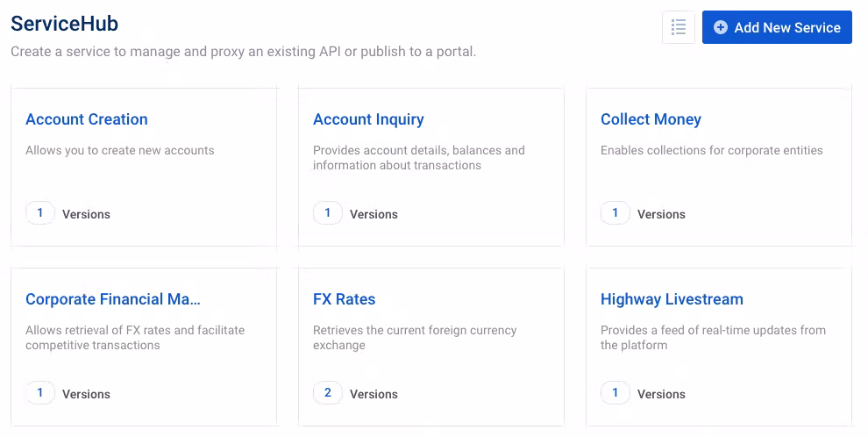868x437 pixels.
Task: Click Account Inquiry version count badge
Action: pyautogui.click(x=328, y=213)
